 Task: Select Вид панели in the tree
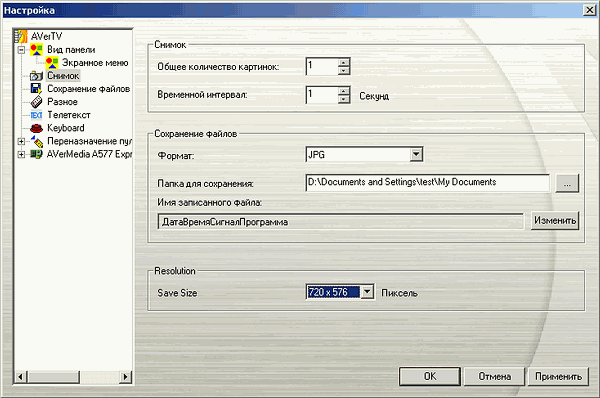point(71,49)
